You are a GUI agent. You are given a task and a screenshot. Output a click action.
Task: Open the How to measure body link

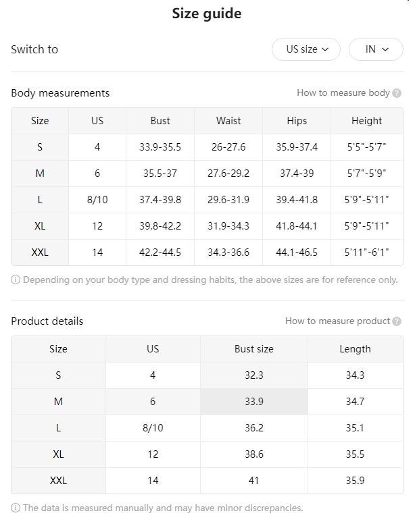click(x=343, y=93)
